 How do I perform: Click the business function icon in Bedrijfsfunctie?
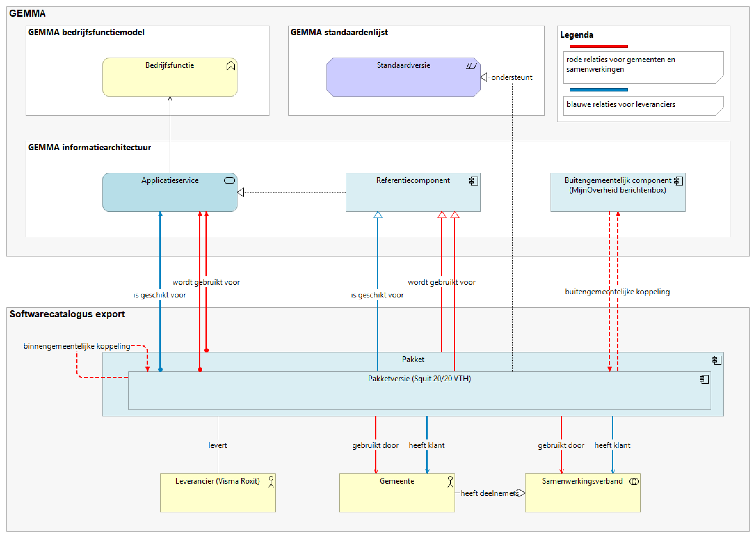231,66
